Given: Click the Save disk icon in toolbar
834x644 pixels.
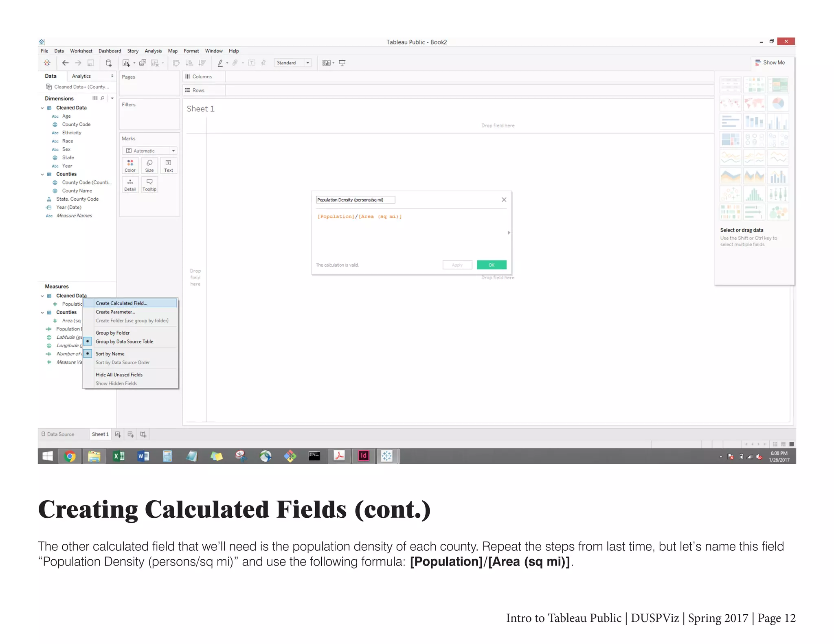Looking at the screenshot, I should (91, 63).
